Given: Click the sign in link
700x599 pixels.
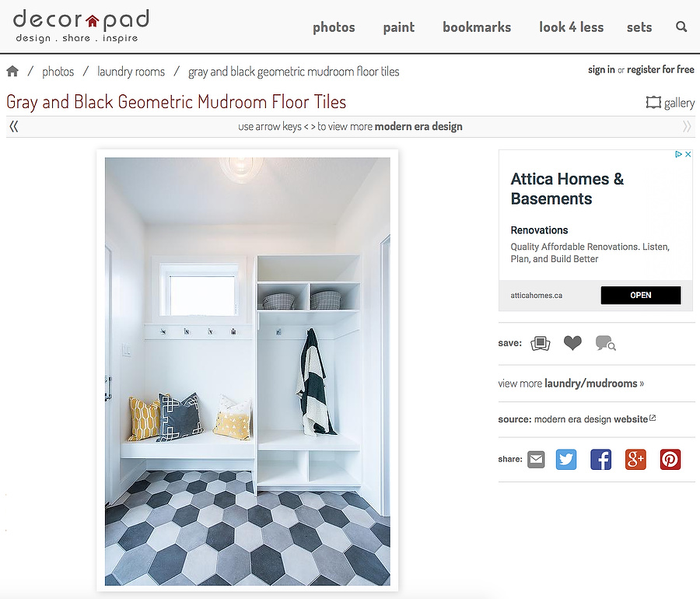Looking at the screenshot, I should point(601,70).
